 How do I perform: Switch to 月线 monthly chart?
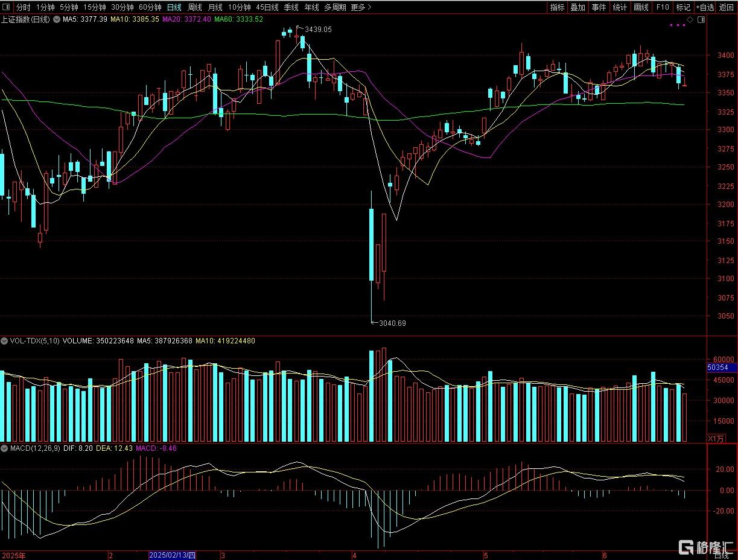(215, 7)
